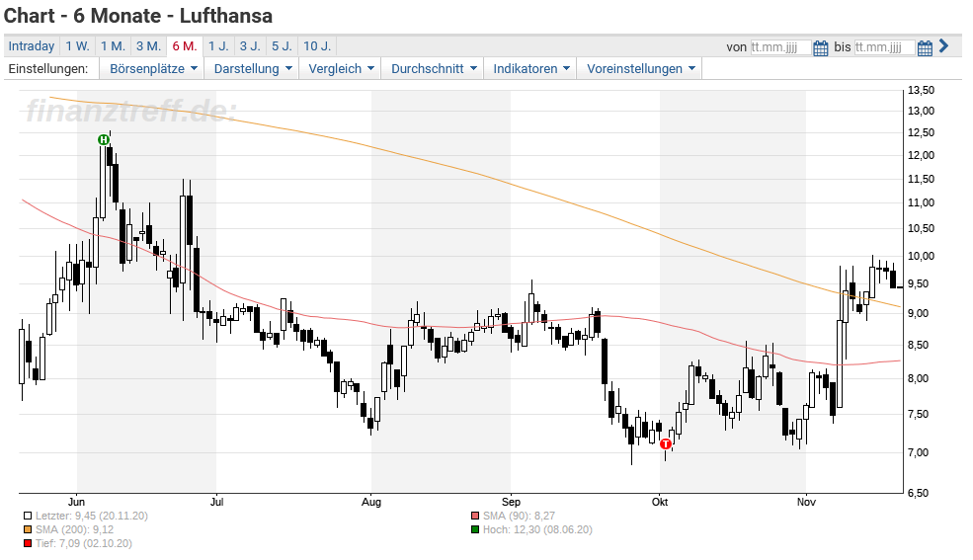This screenshot has width=973, height=560.
Task: Switch to the Intraday timeframe tab
Action: click(31, 45)
